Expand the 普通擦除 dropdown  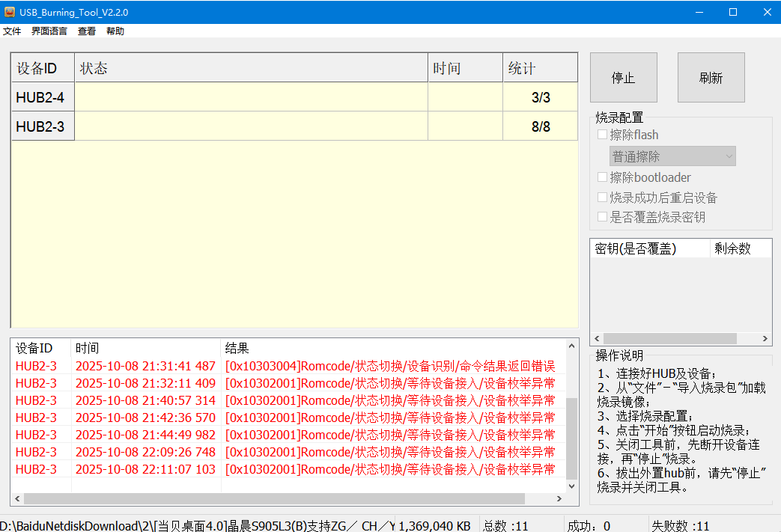tap(672, 156)
